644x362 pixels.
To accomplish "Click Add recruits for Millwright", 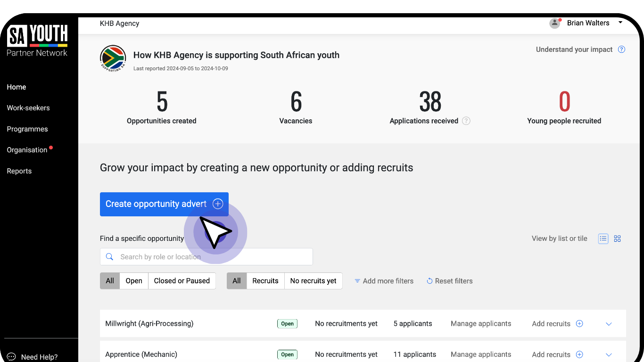I will click(551, 324).
